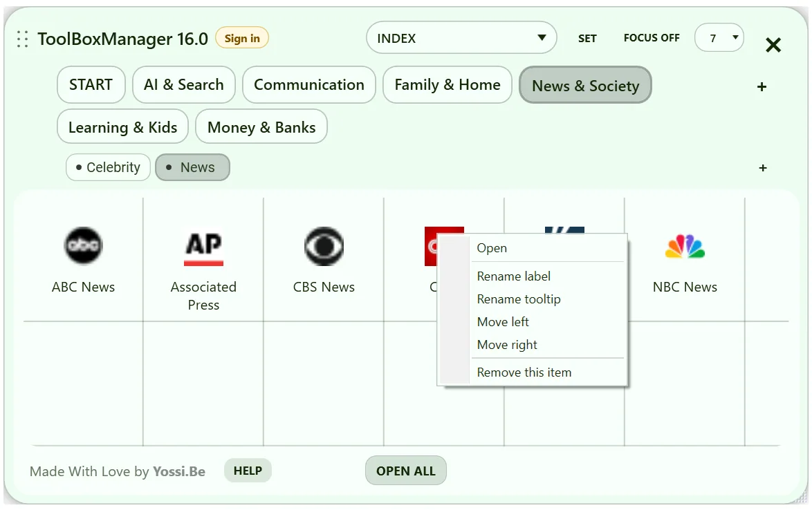
Task: Click the NBC News label
Action: pyautogui.click(x=685, y=287)
